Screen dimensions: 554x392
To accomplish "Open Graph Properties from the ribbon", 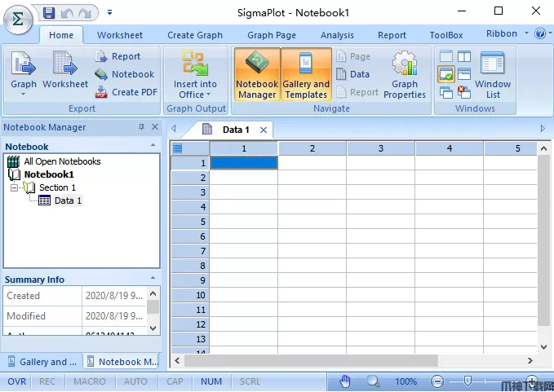I will 405,74.
